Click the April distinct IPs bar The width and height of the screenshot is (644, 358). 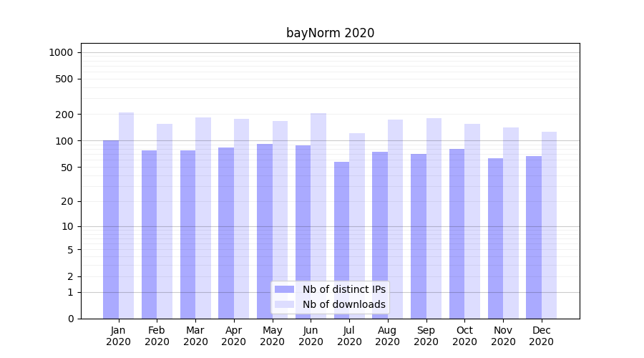click(226, 233)
